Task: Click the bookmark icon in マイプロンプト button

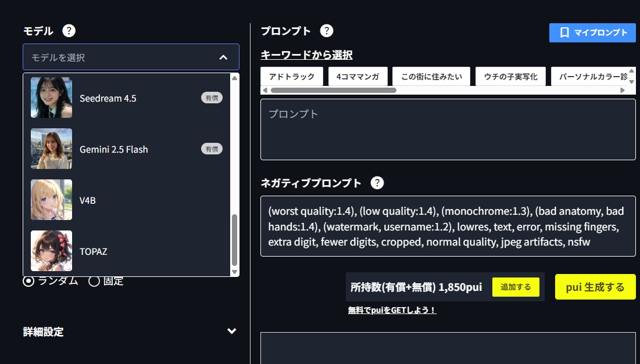Action: coord(564,33)
